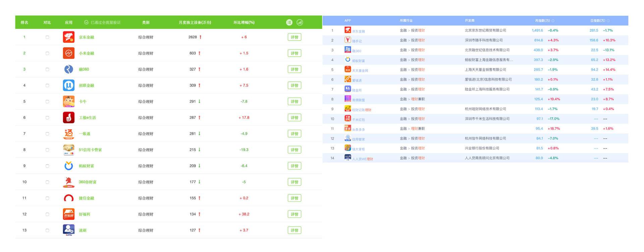The width and height of the screenshot is (644, 252).
Task: Click the 已通过全流量验证 header label
Action: click(102, 22)
